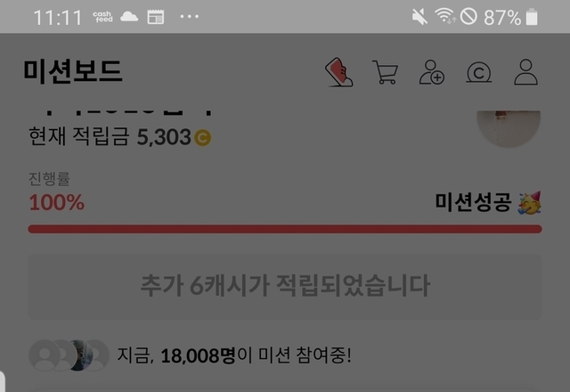The image size is (570, 392).
Task: Tap the circular profile photo thumbnail
Action: [509, 129]
